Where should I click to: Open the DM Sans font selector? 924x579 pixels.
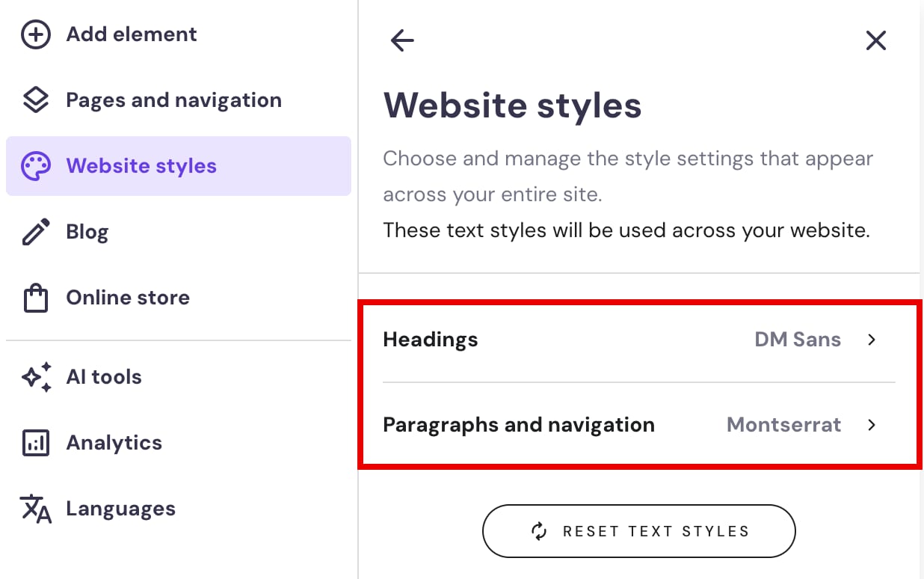tap(798, 340)
